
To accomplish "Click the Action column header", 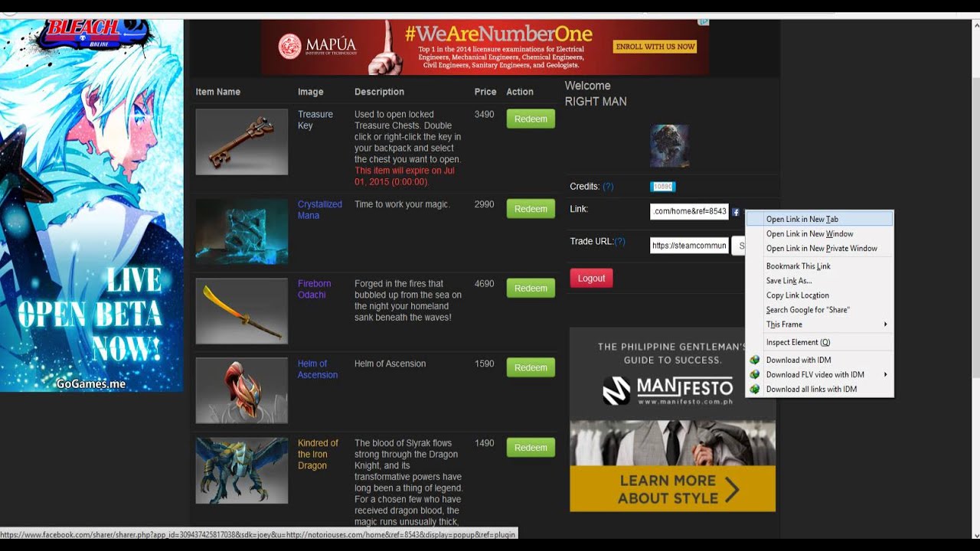I will click(x=520, y=92).
